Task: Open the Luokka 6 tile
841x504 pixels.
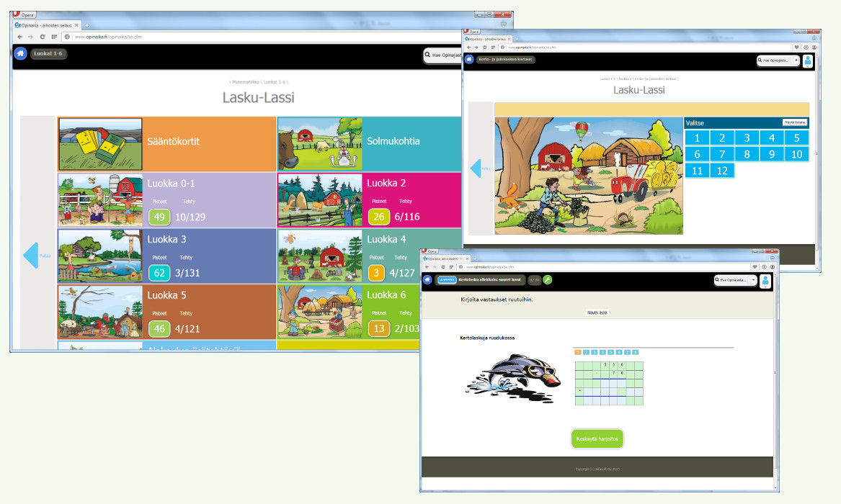Action: click(349, 312)
